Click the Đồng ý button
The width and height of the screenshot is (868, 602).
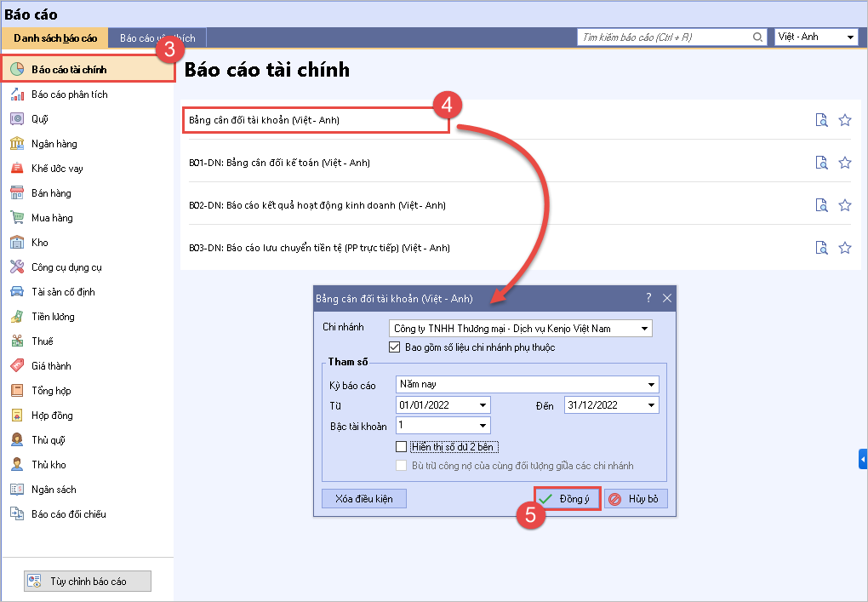[x=568, y=498]
